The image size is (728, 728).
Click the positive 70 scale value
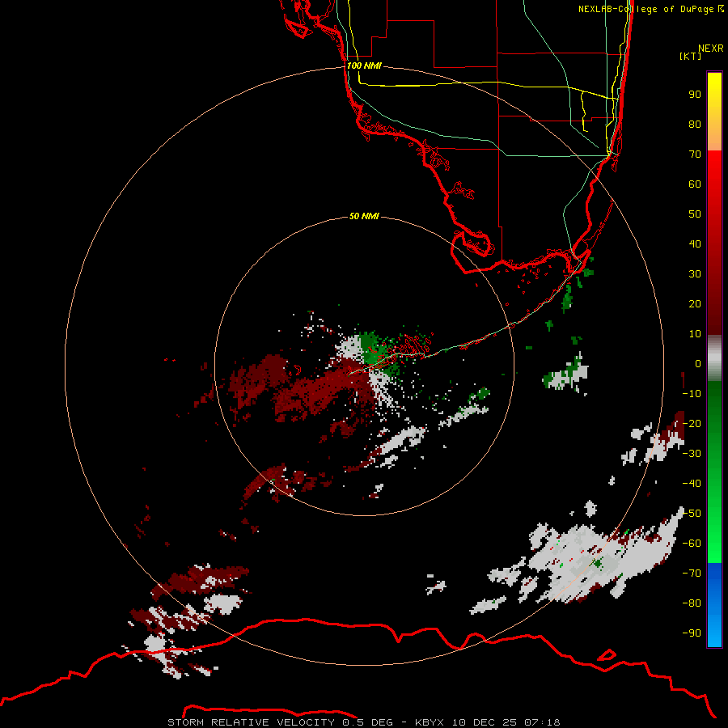695,154
